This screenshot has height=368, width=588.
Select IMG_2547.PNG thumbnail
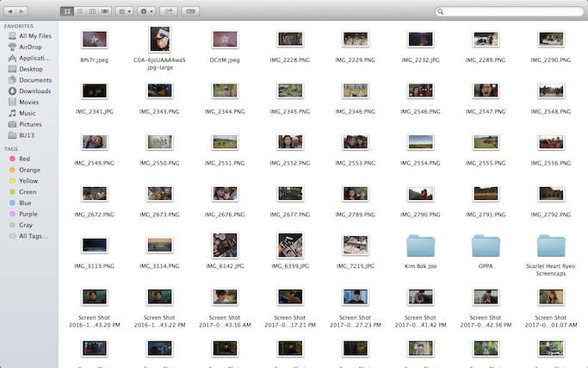point(486,90)
